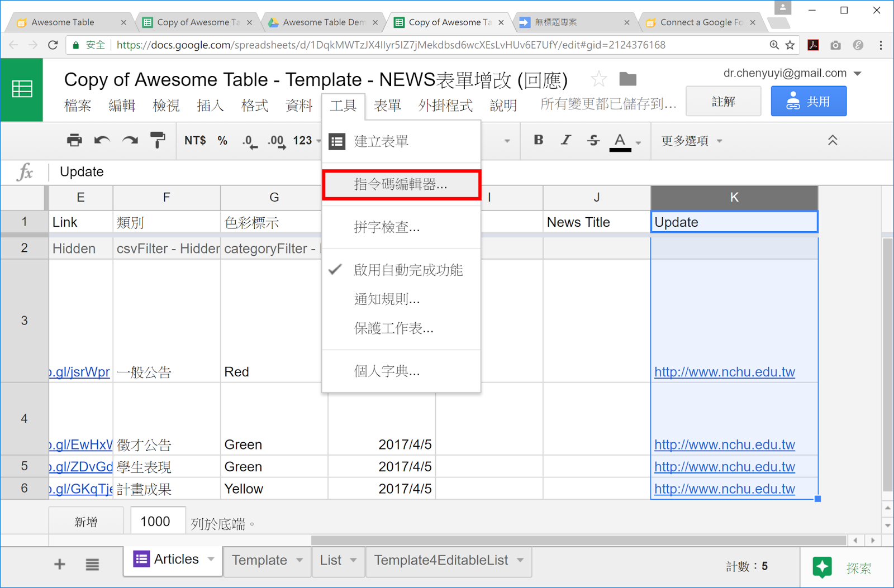Image resolution: width=894 pixels, height=588 pixels.
Task: Open 指令碼編輯器 script editor
Action: click(401, 184)
